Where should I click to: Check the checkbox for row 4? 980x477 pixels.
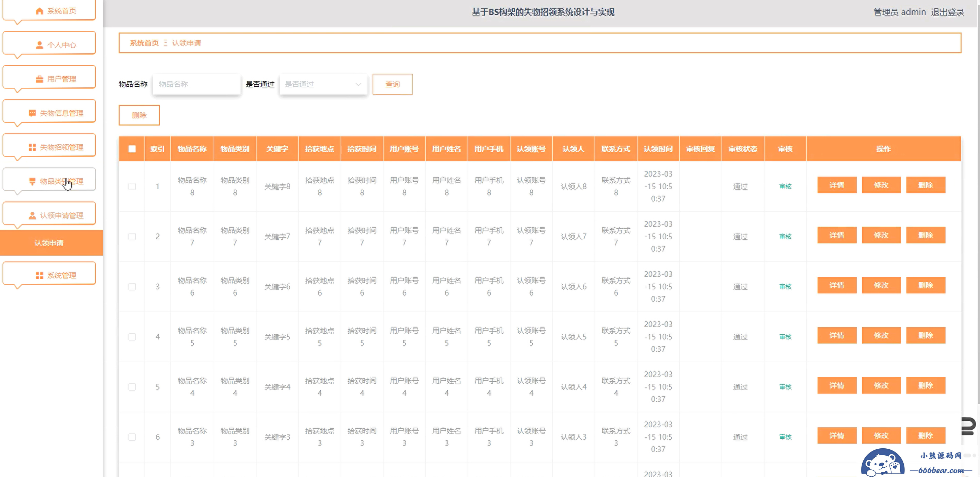click(x=132, y=337)
